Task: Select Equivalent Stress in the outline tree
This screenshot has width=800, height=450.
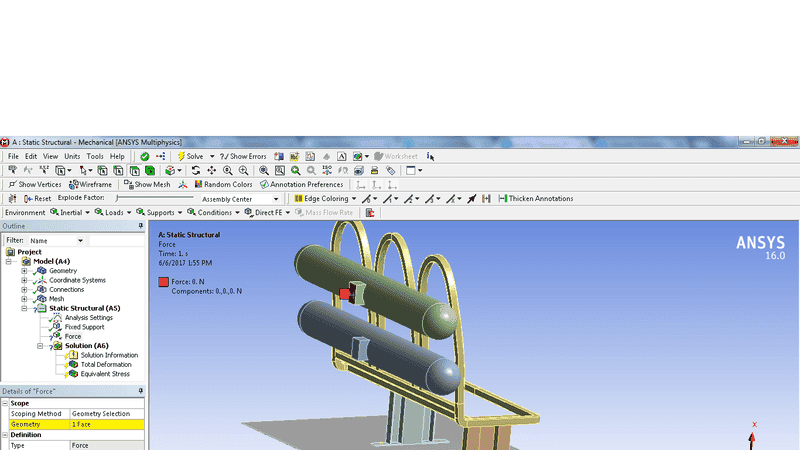Action: point(108,374)
